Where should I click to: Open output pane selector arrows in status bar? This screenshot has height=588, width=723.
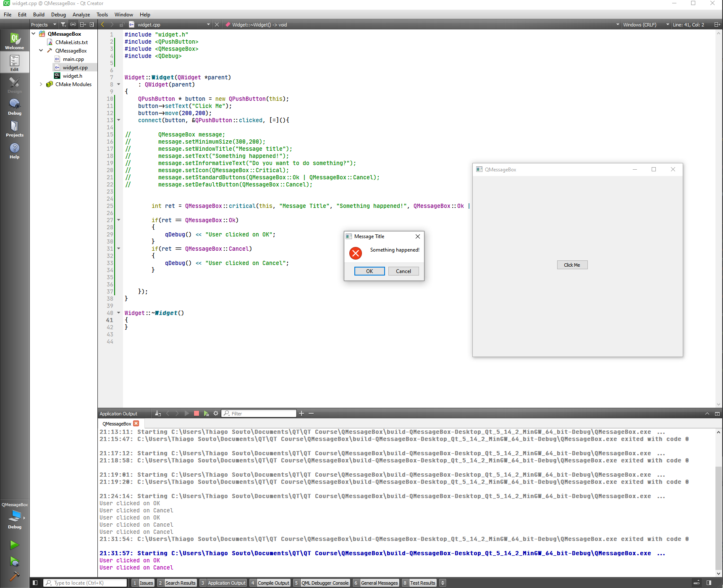click(x=443, y=583)
